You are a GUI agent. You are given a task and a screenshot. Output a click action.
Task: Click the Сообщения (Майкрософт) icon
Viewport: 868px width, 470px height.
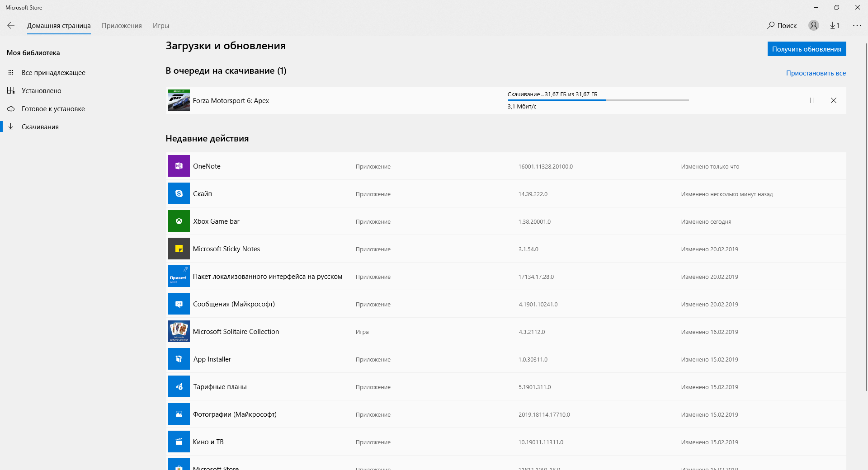179,304
